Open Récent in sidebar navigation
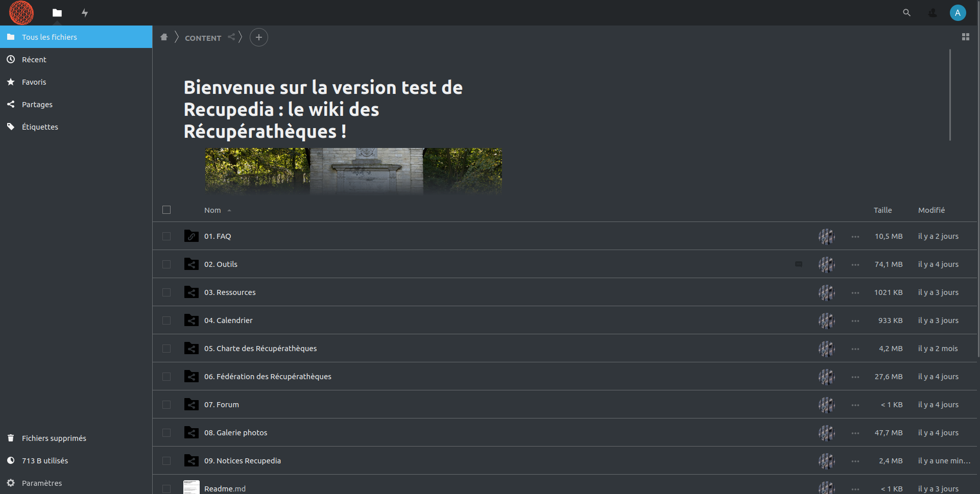The width and height of the screenshot is (980, 494). click(x=34, y=60)
